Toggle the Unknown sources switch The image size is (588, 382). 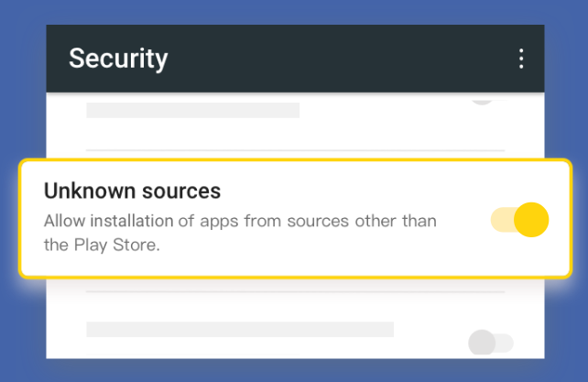(x=519, y=220)
